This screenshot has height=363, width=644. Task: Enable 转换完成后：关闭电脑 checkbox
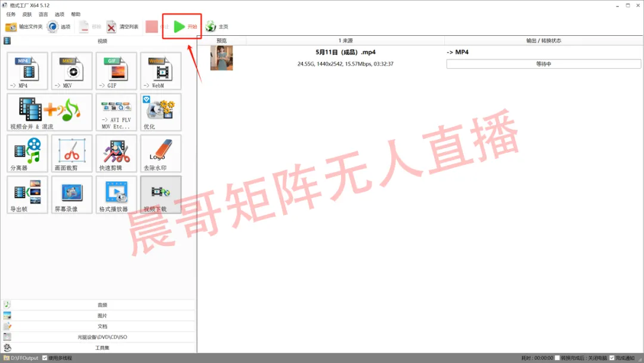point(558,358)
